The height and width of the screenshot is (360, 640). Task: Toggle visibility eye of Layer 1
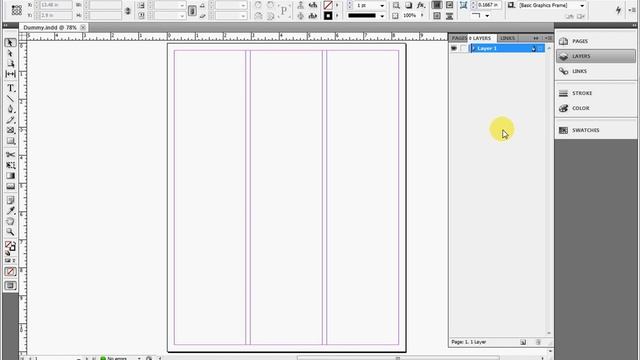click(x=454, y=48)
